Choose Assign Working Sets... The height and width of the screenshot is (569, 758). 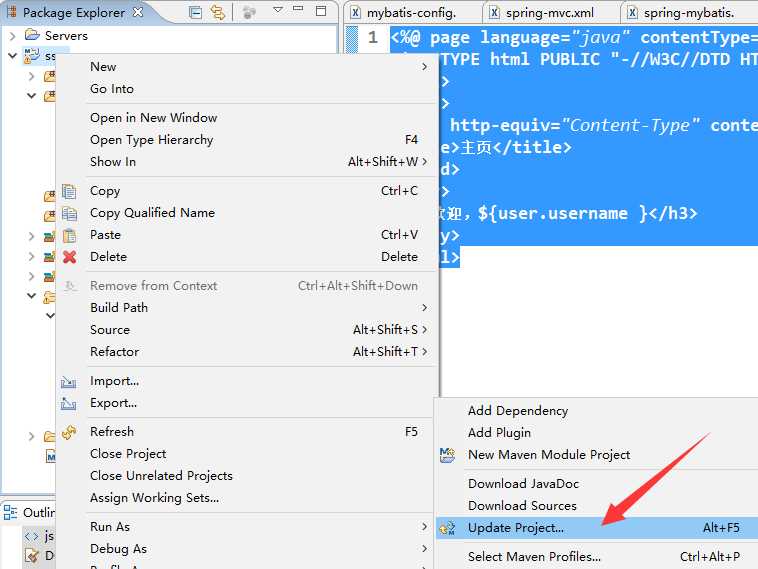pyautogui.click(x=247, y=498)
